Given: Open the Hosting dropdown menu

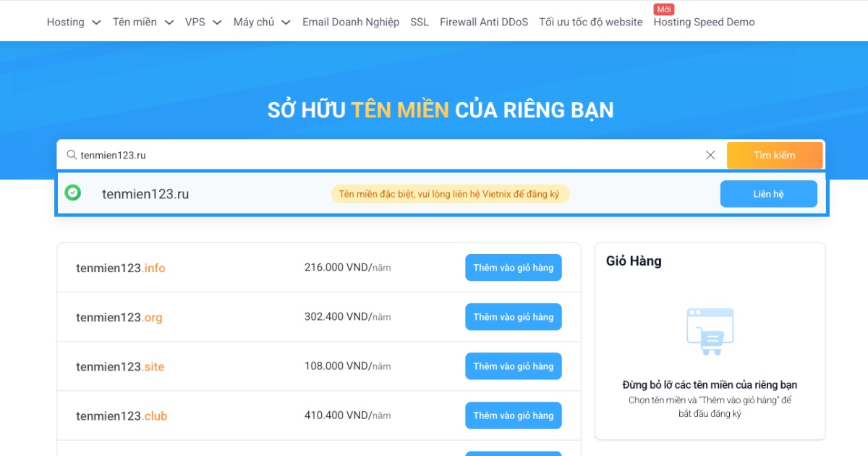Looking at the screenshot, I should click(x=66, y=22).
